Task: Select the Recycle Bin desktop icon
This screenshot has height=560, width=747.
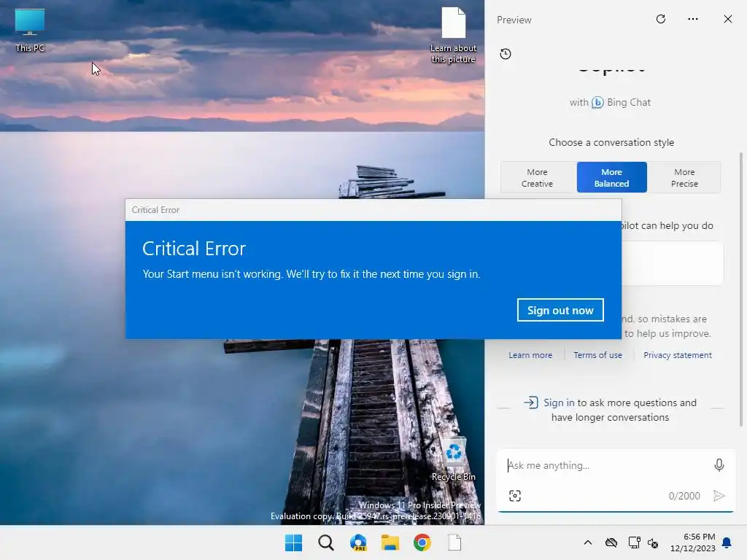Action: 453,459
